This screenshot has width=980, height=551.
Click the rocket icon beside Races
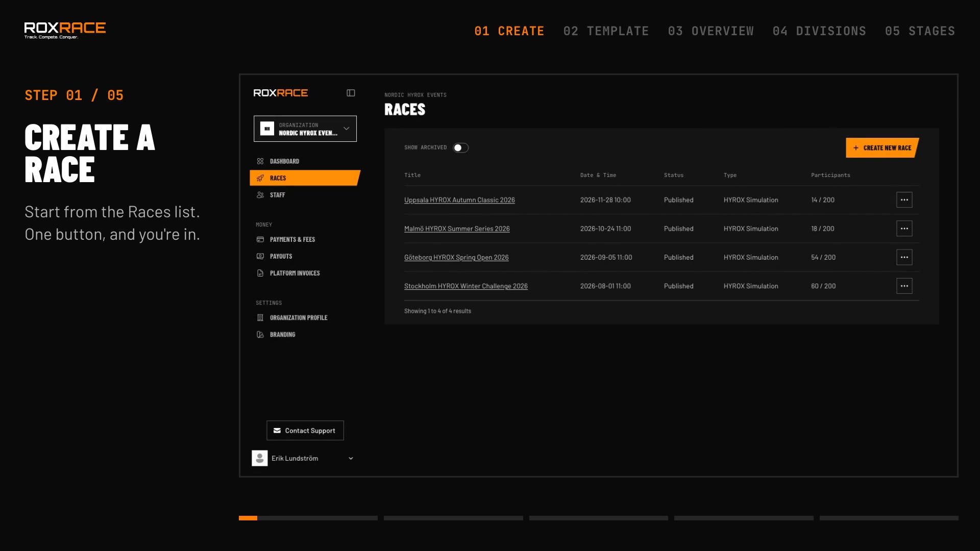coord(260,178)
